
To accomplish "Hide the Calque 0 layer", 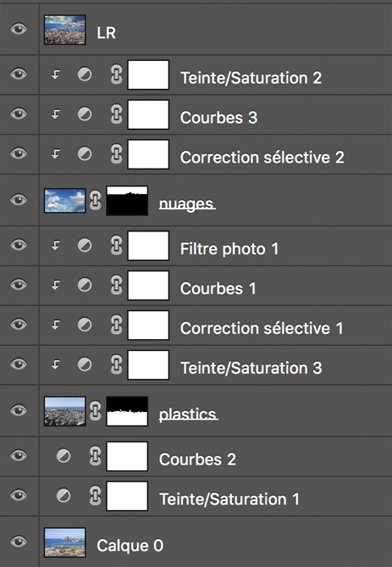I will (x=19, y=542).
